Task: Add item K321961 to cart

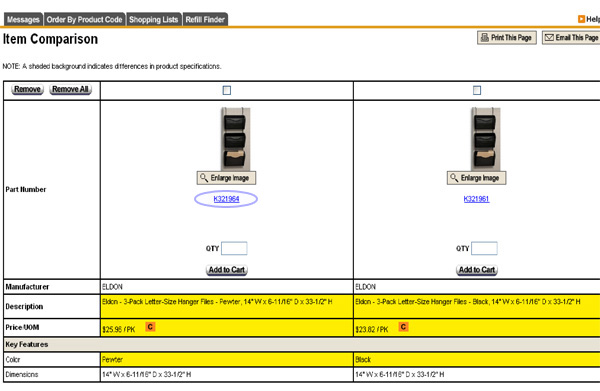Action: (477, 270)
